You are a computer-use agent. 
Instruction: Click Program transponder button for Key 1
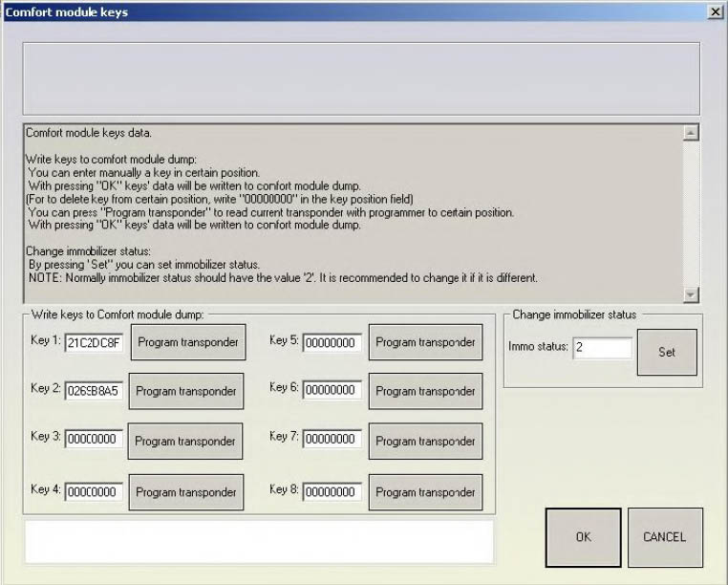click(x=187, y=342)
